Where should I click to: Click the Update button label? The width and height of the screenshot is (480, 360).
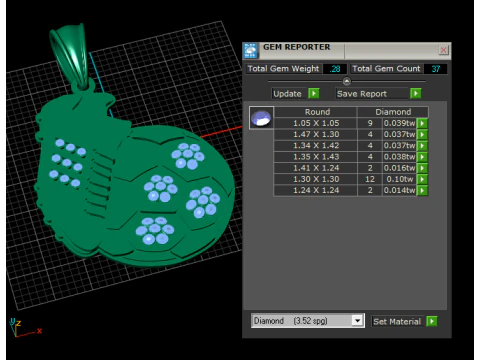(287, 94)
